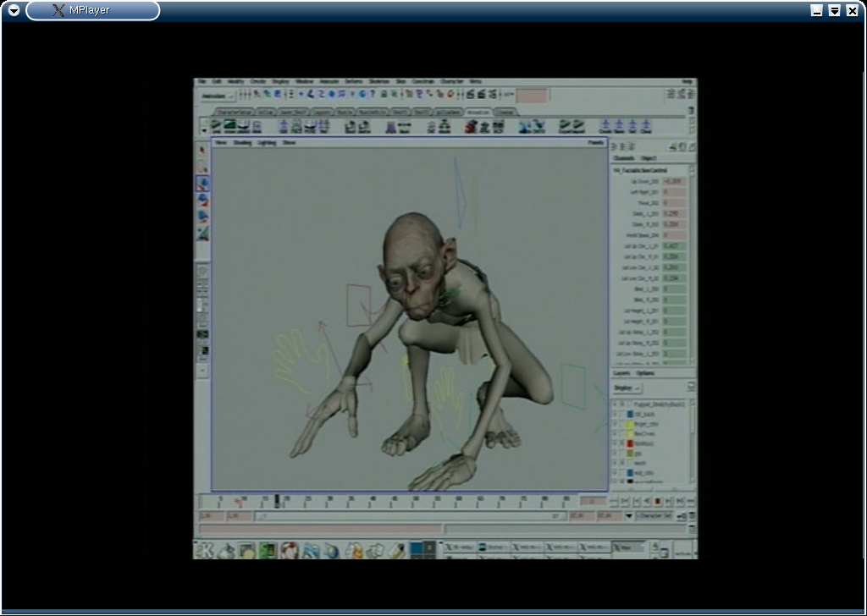Viewport: 867px width, 616px height.
Task: Select the Show Manipulator tool in toolbox
Action: (202, 234)
